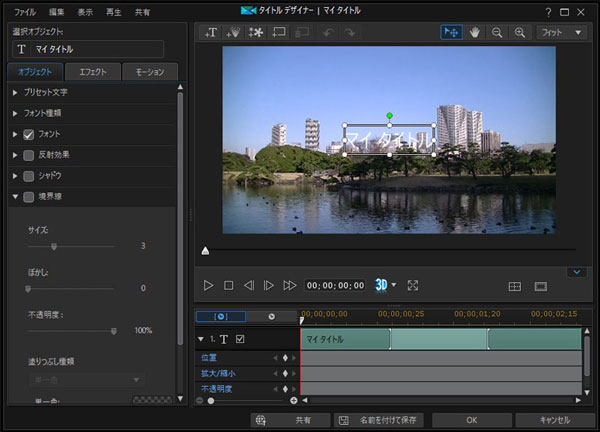The height and width of the screenshot is (432, 600).
Task: Click the stop playback square button
Action: [x=229, y=285]
